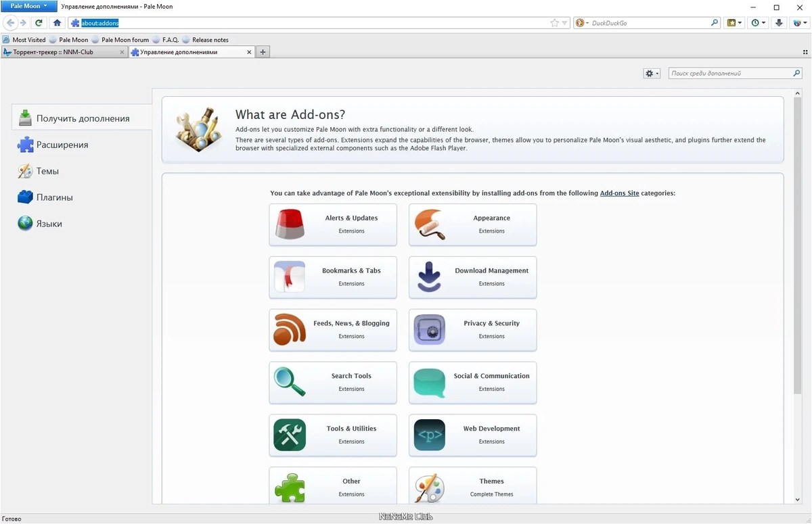
Task: Click the "What are Add-ons?" heading
Action: tap(290, 114)
